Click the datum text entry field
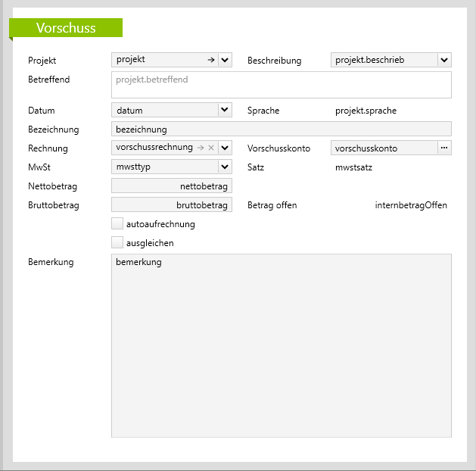 coord(164,110)
